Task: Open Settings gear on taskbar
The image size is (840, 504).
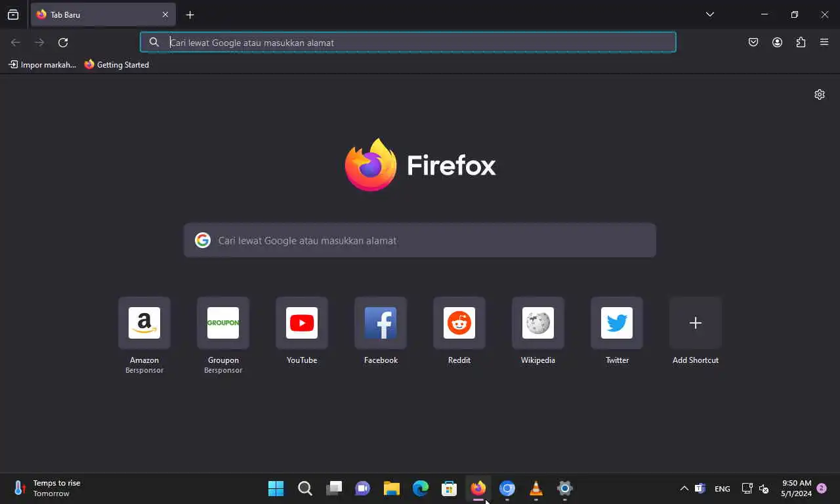Action: (565, 488)
